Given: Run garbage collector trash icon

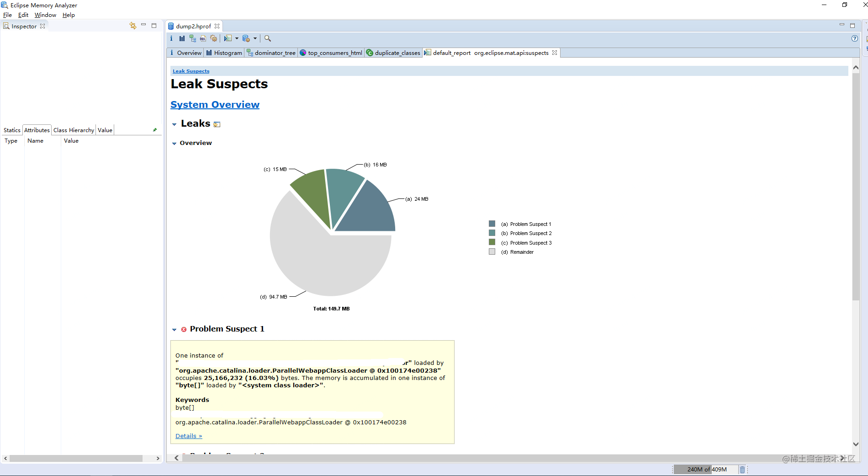Looking at the screenshot, I should pyautogui.click(x=742, y=470).
